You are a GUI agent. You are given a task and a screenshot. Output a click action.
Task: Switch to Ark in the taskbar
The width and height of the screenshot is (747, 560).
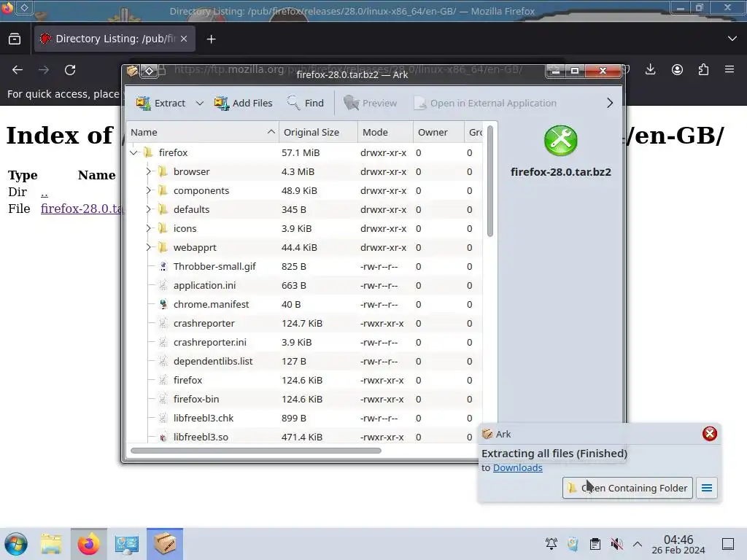[165, 544]
